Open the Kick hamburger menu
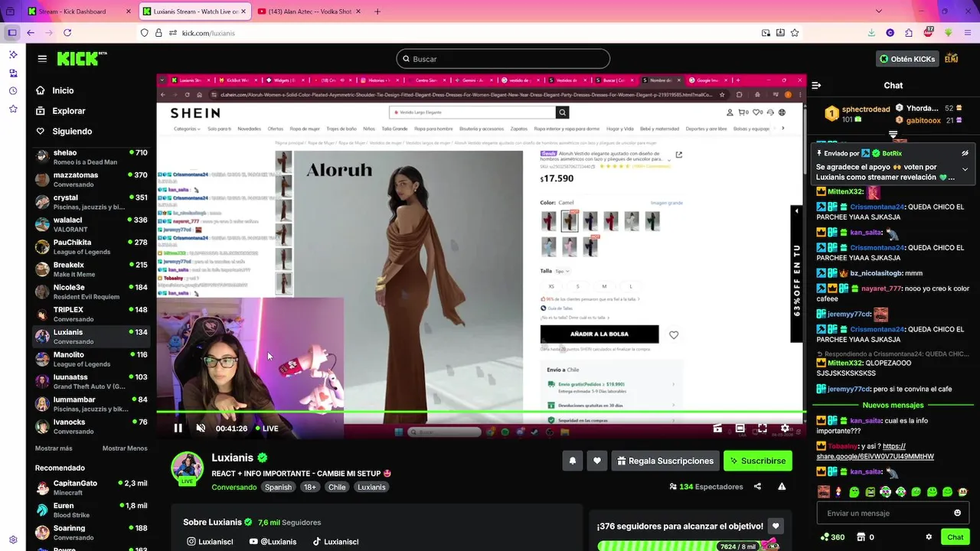This screenshot has width=980, height=551. 42,59
